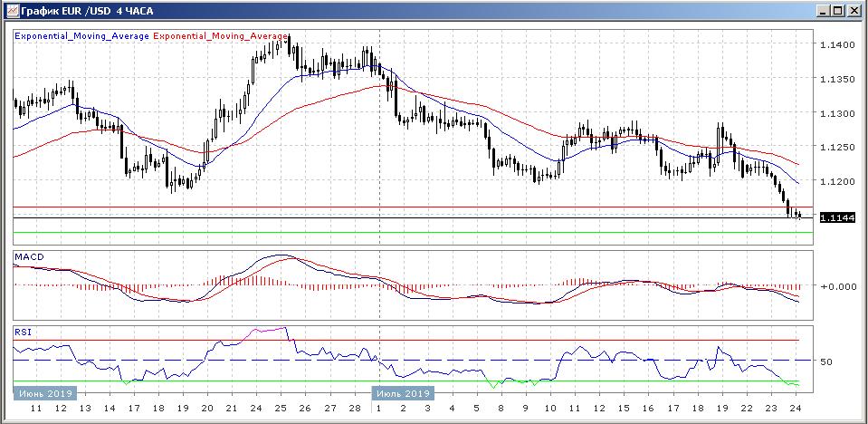Maximize the EUR/USD chart window
The width and height of the screenshot is (868, 424).
(839, 11)
